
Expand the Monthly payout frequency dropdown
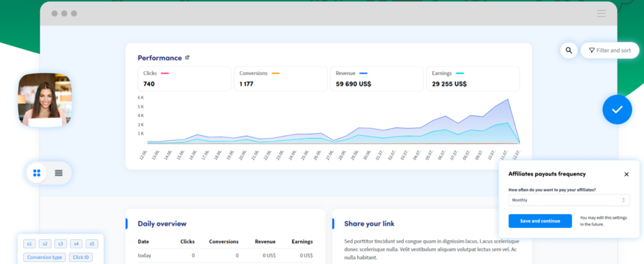click(569, 201)
